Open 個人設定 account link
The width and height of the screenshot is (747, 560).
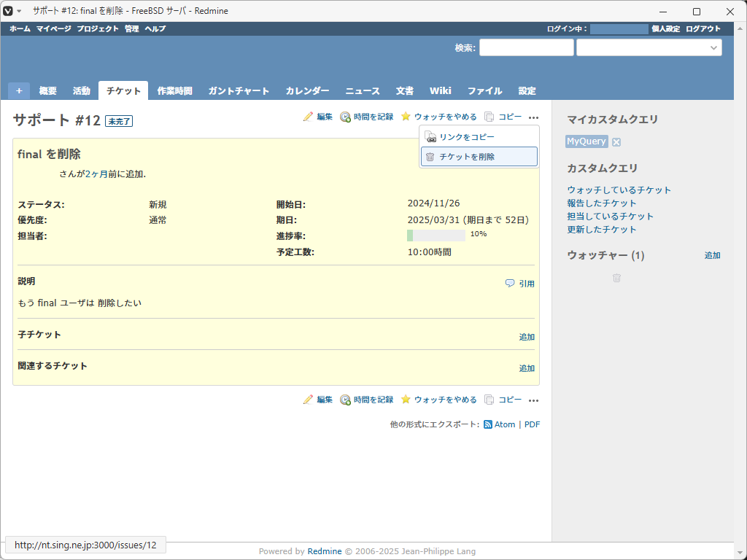coord(666,28)
